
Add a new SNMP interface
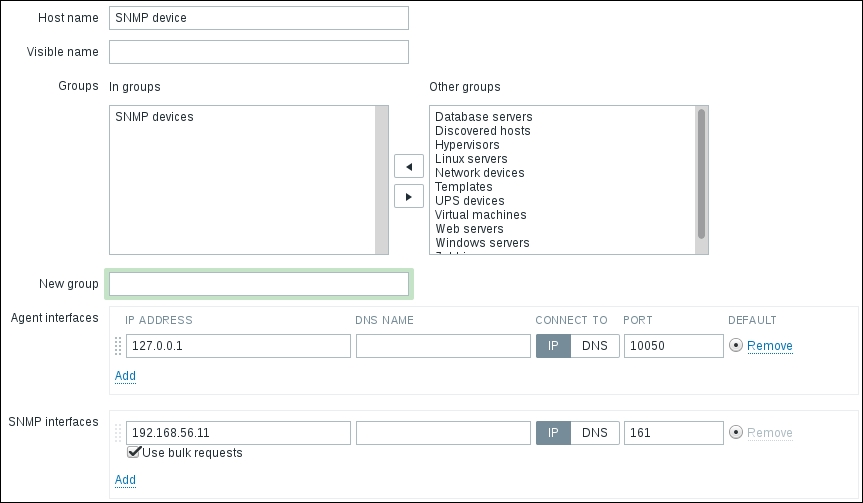coord(125,480)
